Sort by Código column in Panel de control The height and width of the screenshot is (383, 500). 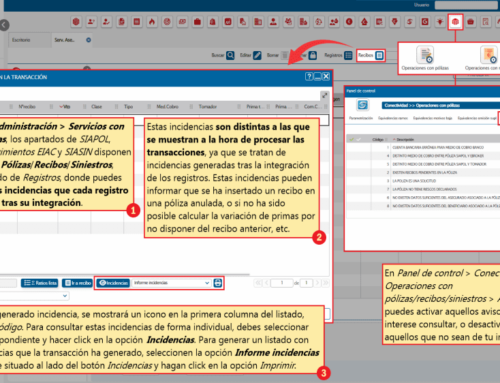click(x=378, y=139)
